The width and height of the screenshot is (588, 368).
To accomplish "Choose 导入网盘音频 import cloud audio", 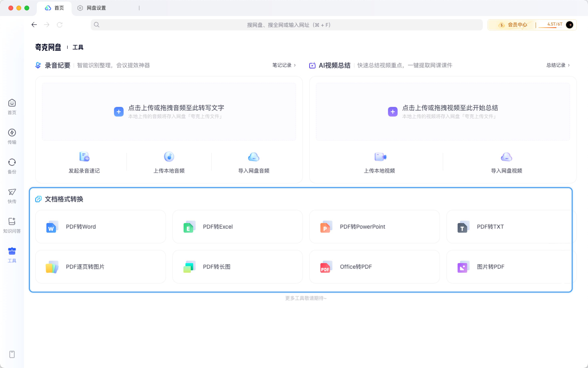I will click(x=254, y=162).
